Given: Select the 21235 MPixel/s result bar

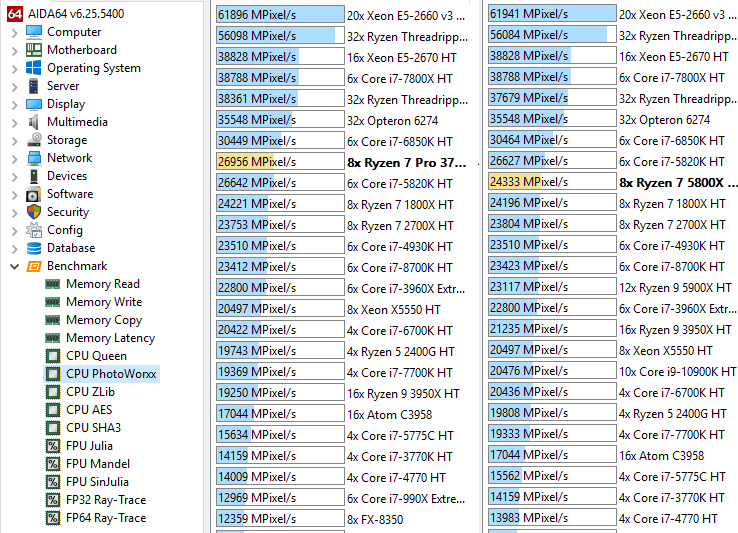Looking at the screenshot, I should [x=552, y=329].
